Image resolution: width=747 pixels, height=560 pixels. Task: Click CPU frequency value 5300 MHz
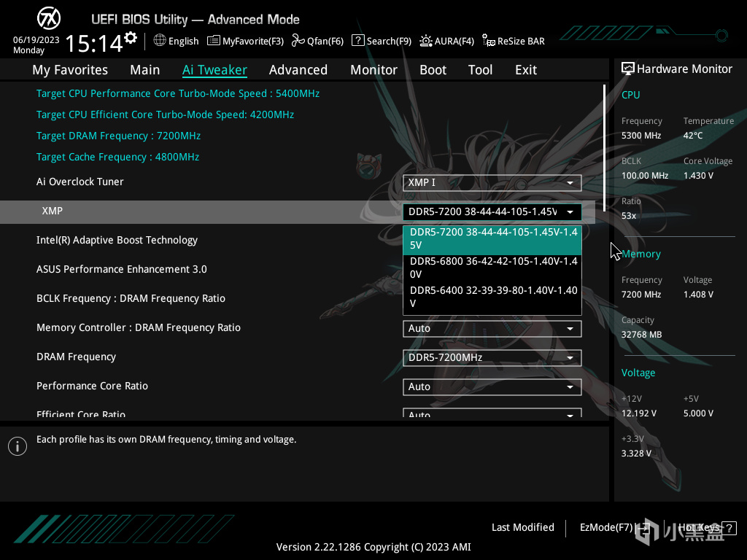[640, 135]
